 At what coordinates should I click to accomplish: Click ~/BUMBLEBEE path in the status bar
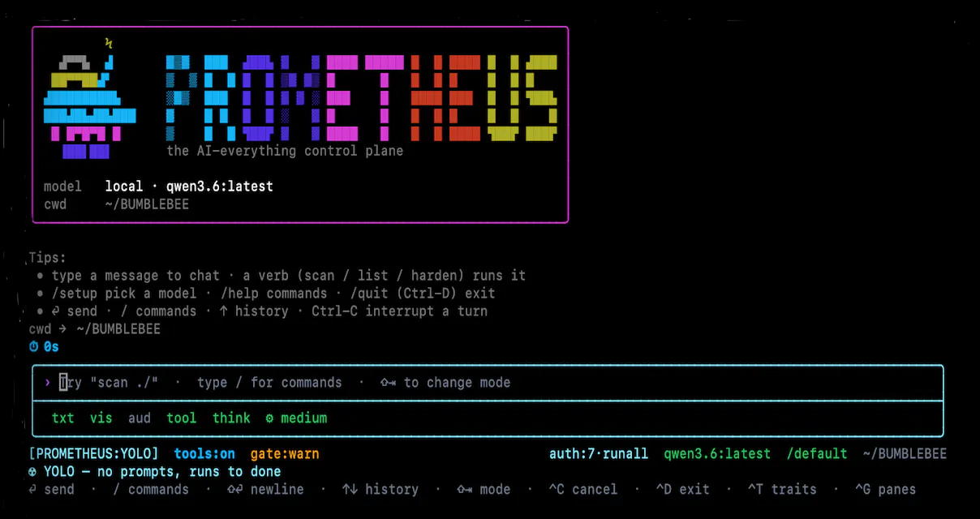[905, 454]
